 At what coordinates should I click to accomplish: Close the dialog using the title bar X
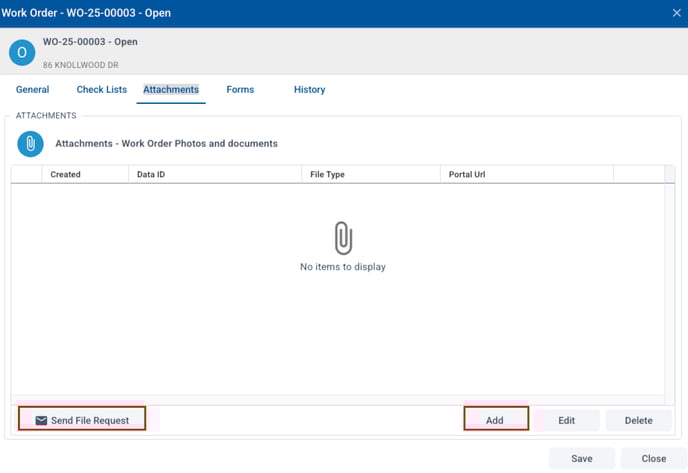(x=676, y=12)
